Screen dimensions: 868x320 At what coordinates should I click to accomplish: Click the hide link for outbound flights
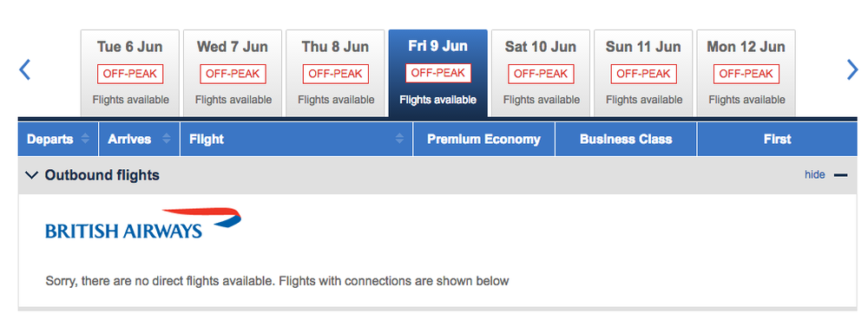pos(815,174)
